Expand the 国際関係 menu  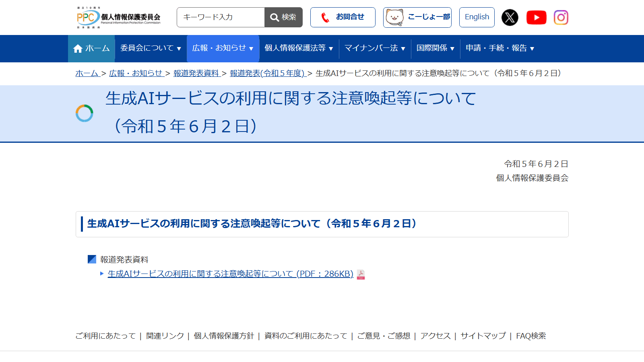click(x=436, y=48)
